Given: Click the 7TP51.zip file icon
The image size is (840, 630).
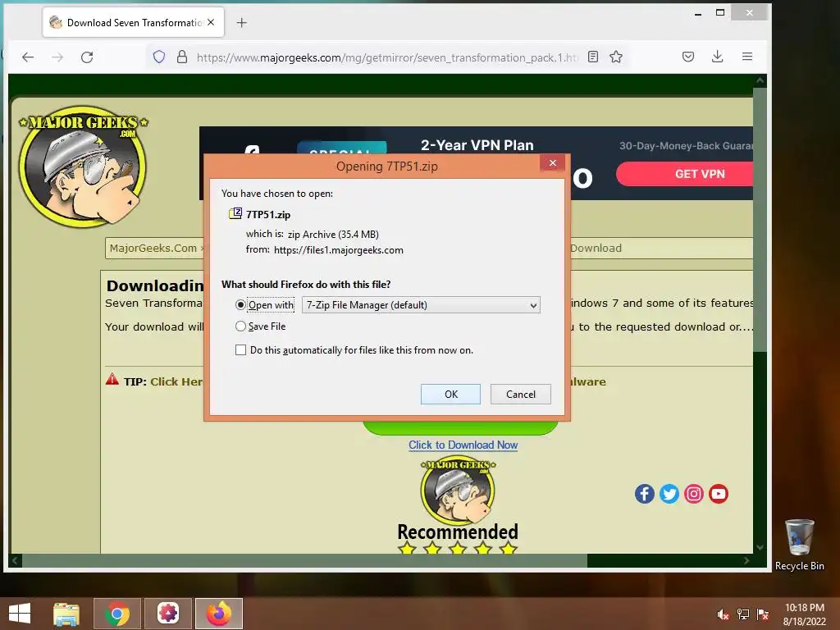Looking at the screenshot, I should (235, 214).
